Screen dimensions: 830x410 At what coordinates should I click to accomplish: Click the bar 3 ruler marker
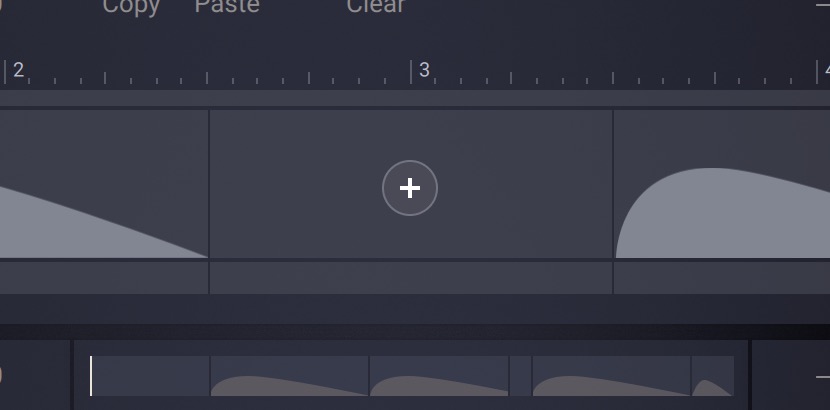pos(424,70)
